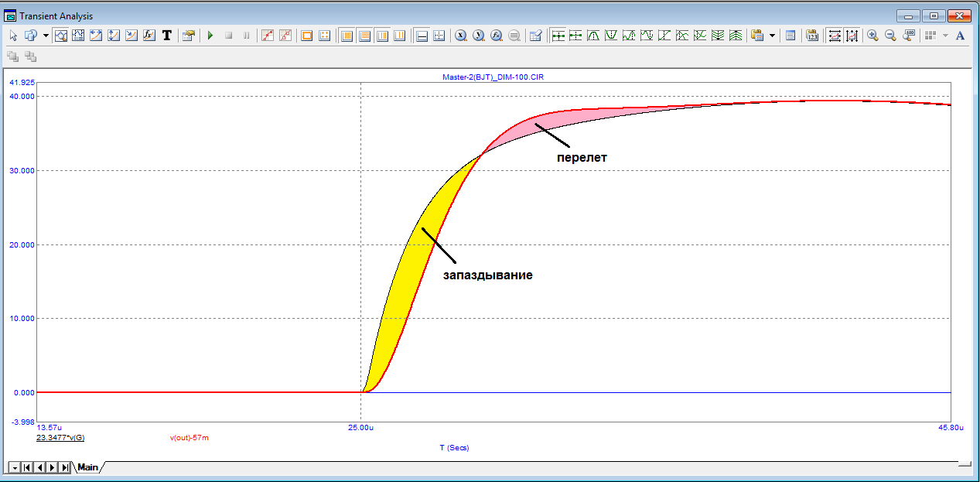Run the analysis with green play button
980x482 pixels.
tap(210, 36)
